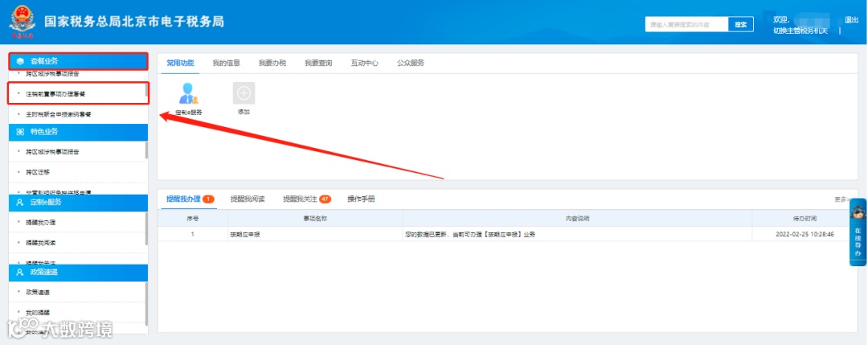Click the 特色业务 list scrollbar

click(x=147, y=150)
